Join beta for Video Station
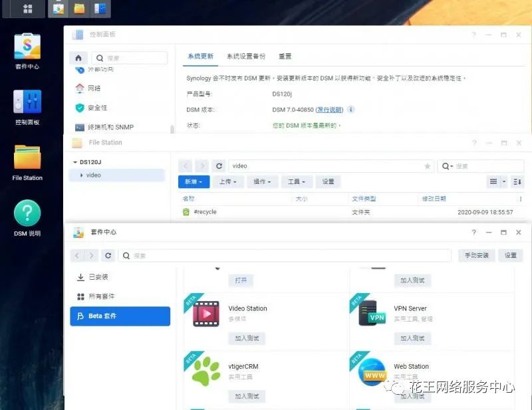The image size is (532, 410). pos(247,338)
